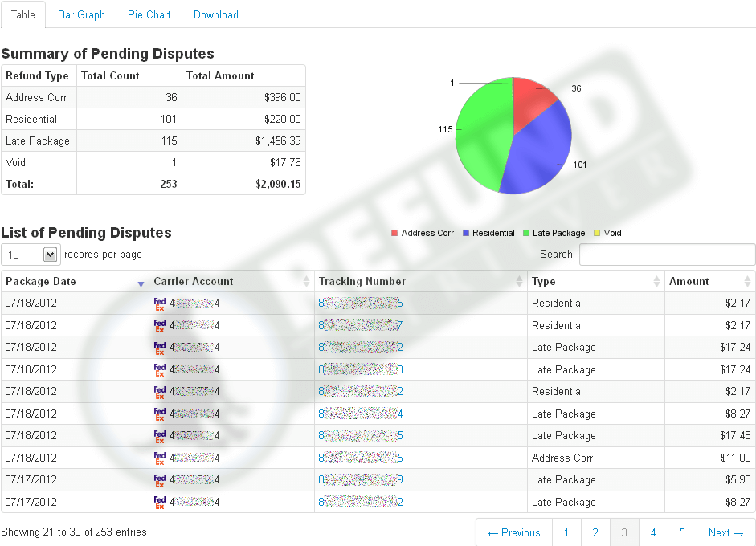This screenshot has height=546, width=756.
Task: Go to the Next page
Action: pyautogui.click(x=725, y=532)
